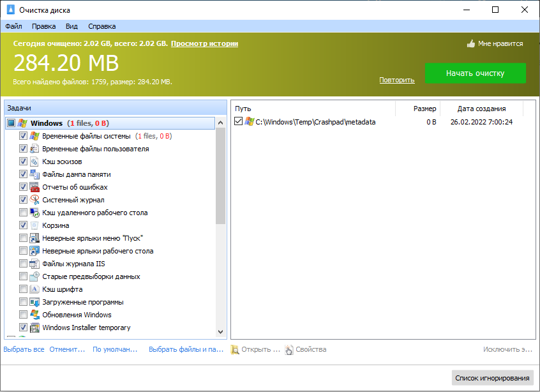The image size is (540, 392).
Task: Open the Просмотр истории link
Action: [204, 43]
